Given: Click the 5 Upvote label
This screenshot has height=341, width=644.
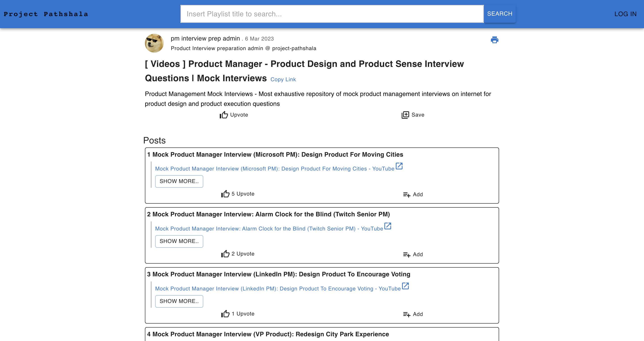Looking at the screenshot, I should pos(243,194).
